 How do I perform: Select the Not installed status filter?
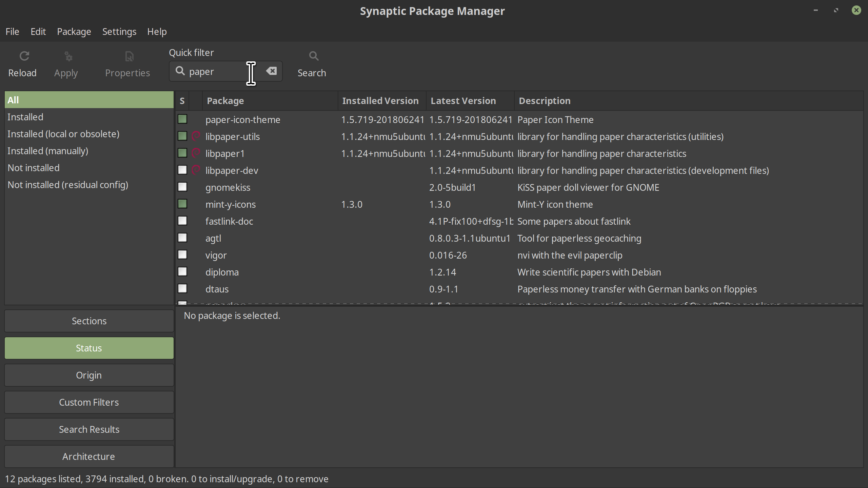click(x=34, y=168)
